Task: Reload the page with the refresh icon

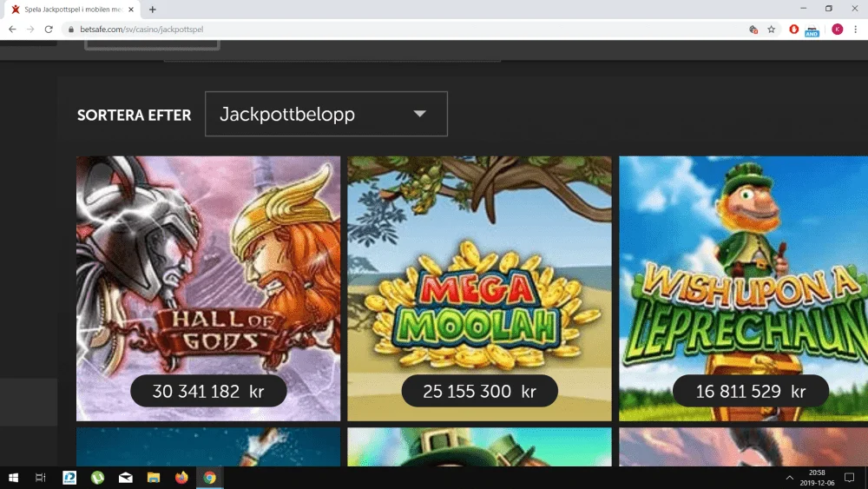Action: 49,30
